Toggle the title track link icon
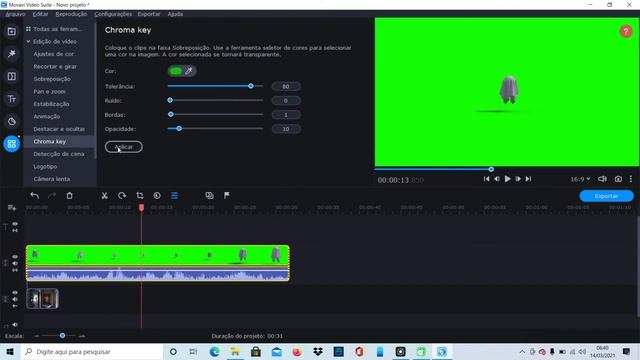 point(15,231)
